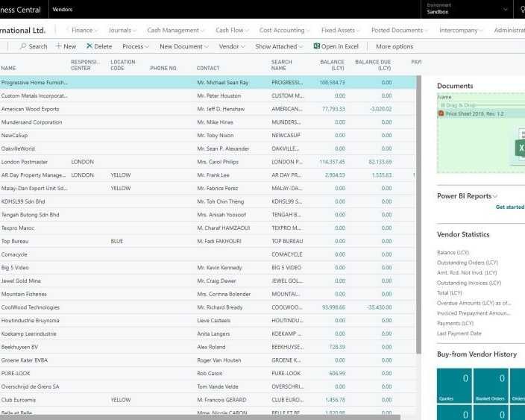
Task: Click the vertical list scrollbar
Action: (418, 214)
